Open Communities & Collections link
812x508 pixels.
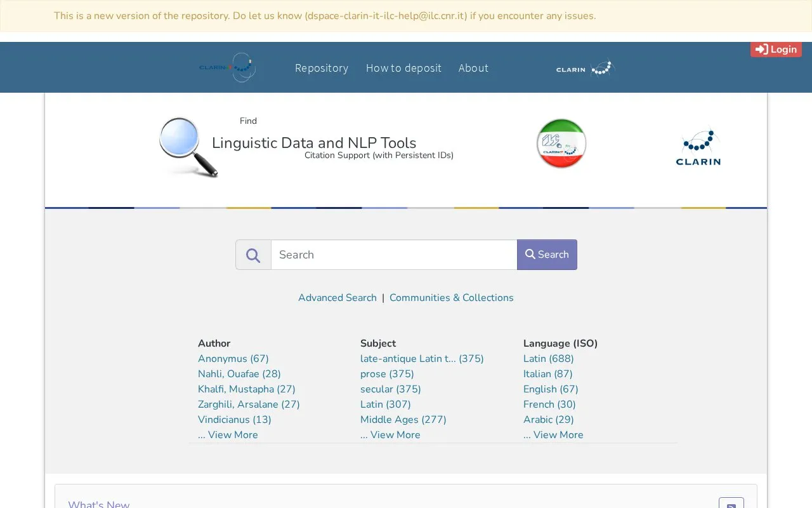452,298
